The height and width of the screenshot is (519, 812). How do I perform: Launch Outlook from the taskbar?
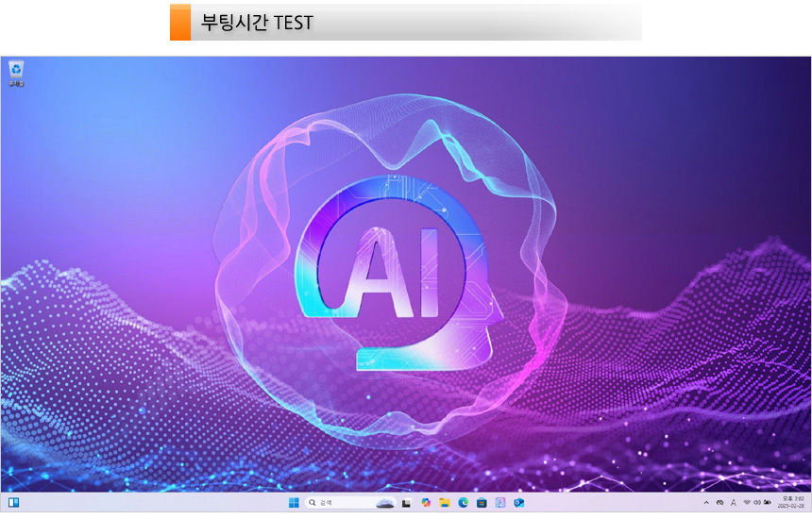coord(519,502)
